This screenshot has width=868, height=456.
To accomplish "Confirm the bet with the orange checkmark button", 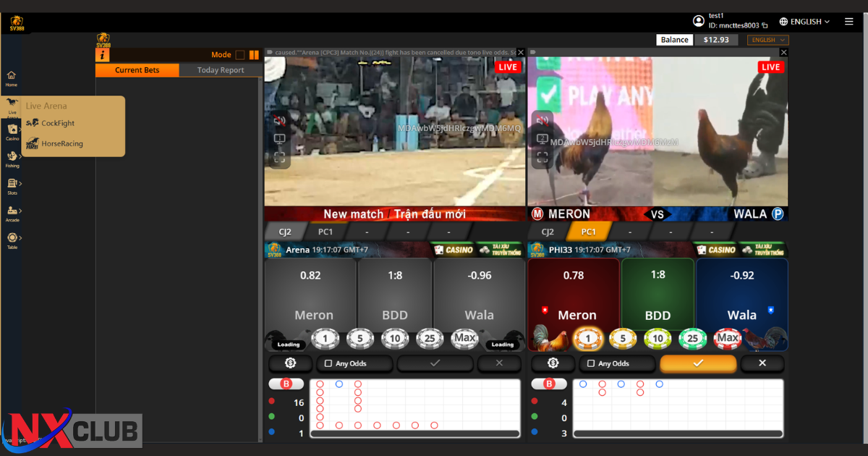I will coord(698,363).
